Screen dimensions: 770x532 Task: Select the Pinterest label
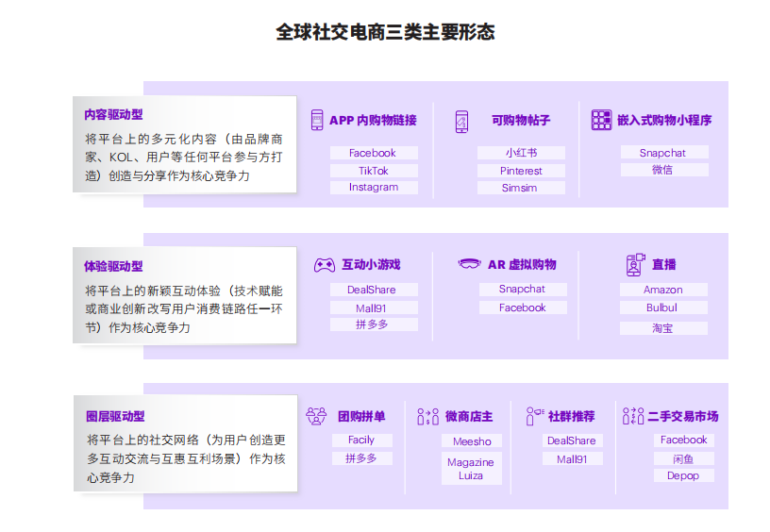click(521, 171)
